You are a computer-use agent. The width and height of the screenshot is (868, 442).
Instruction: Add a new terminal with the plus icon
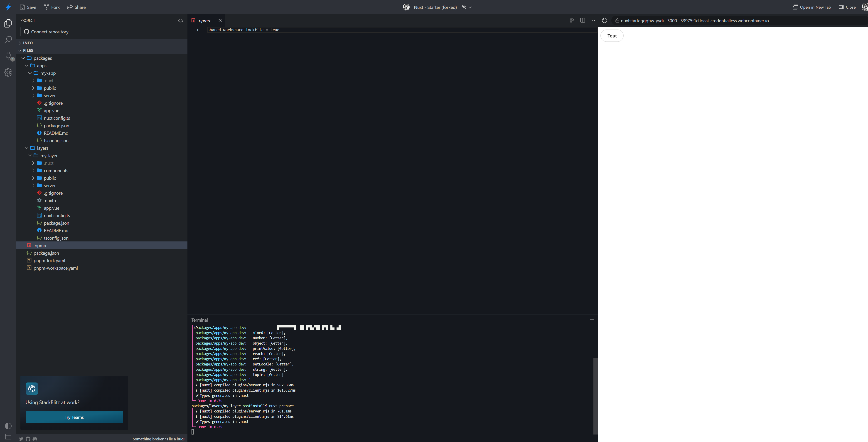click(592, 320)
